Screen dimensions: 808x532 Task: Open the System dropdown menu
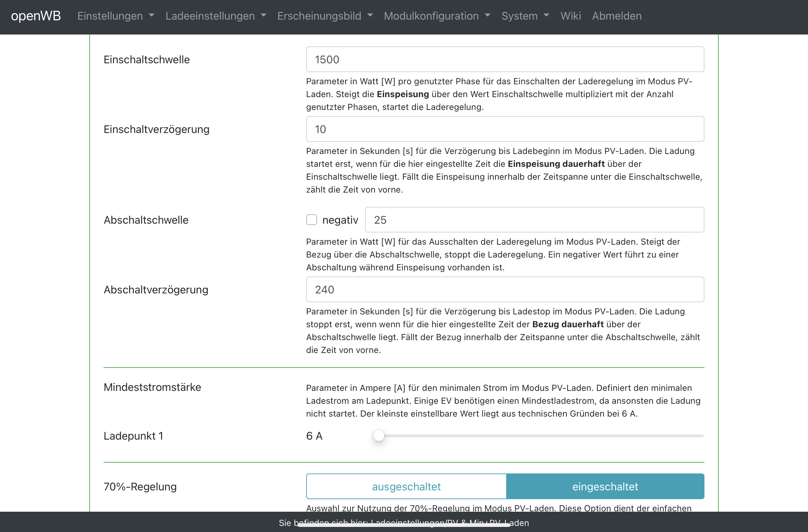[x=525, y=16]
